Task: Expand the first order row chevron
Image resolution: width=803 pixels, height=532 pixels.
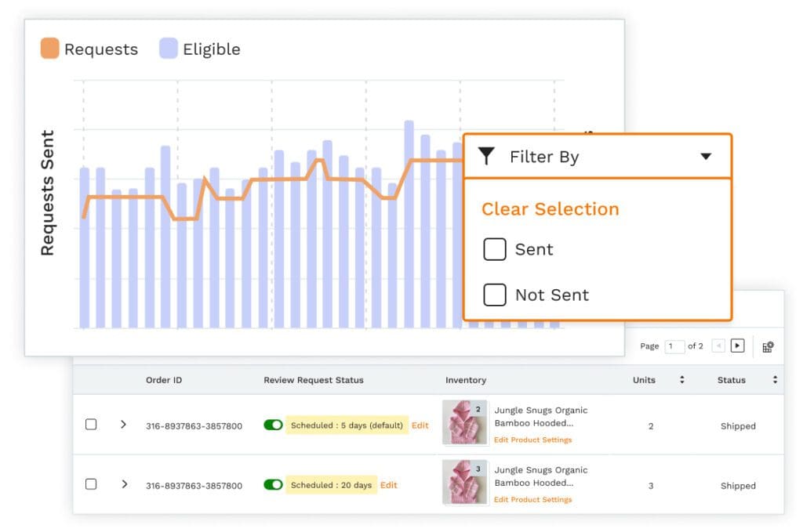Action: click(x=123, y=425)
